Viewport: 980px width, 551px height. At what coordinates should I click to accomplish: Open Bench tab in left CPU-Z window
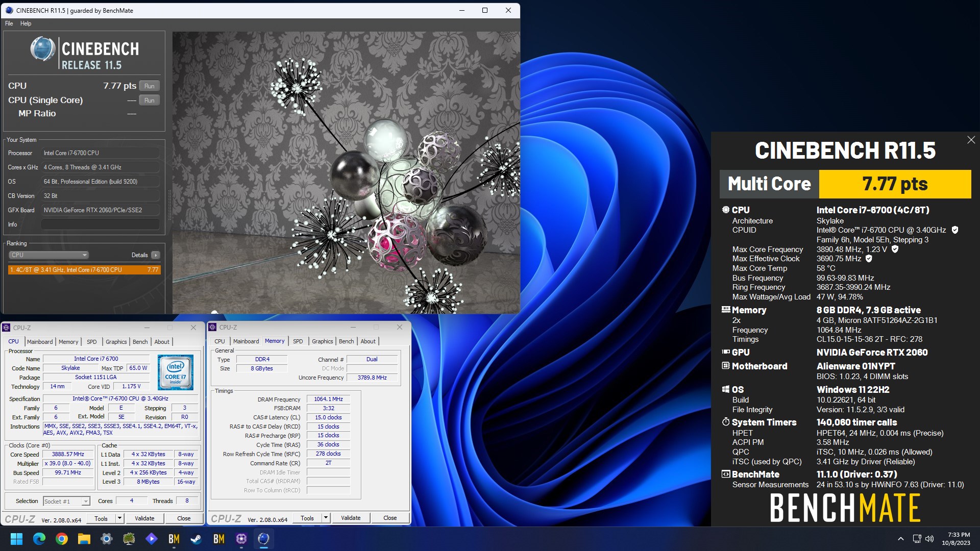point(140,342)
